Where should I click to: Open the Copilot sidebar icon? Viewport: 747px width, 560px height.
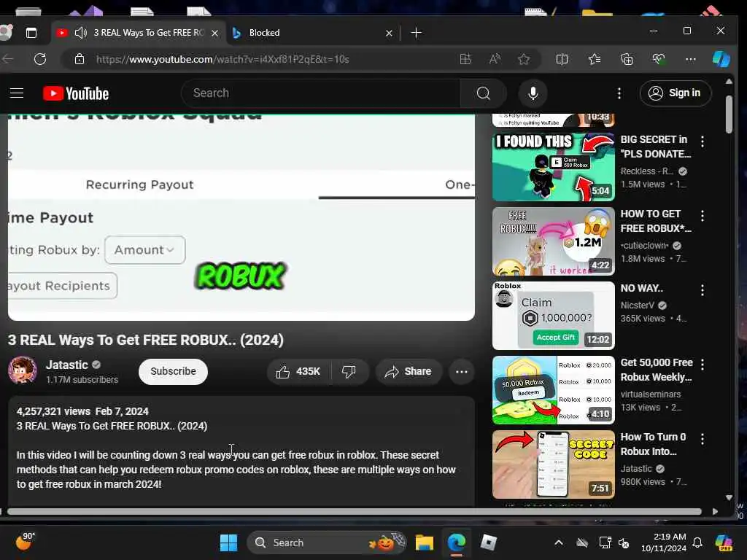click(x=721, y=59)
